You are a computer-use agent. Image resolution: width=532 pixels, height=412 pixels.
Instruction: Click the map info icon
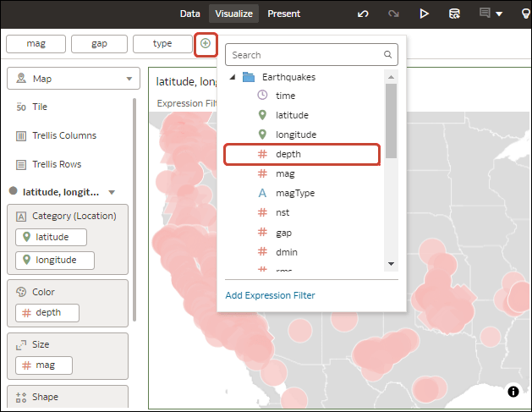[513, 392]
